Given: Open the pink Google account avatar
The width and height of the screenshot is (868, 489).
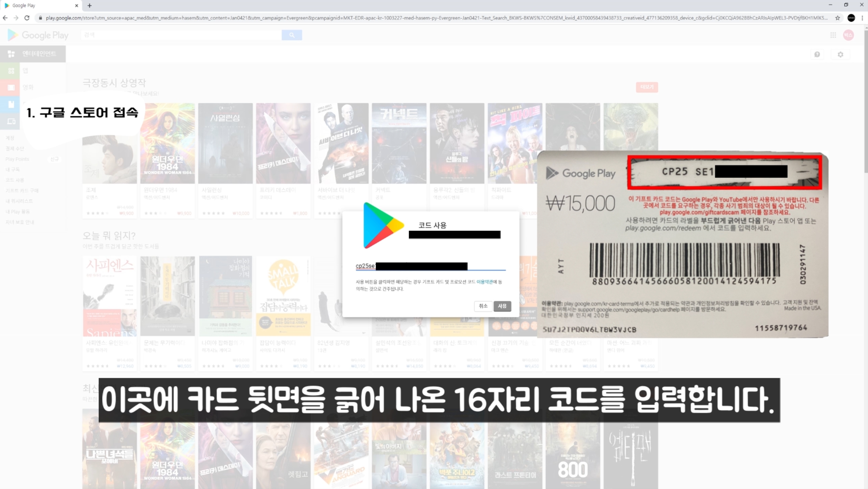Looking at the screenshot, I should 848,35.
